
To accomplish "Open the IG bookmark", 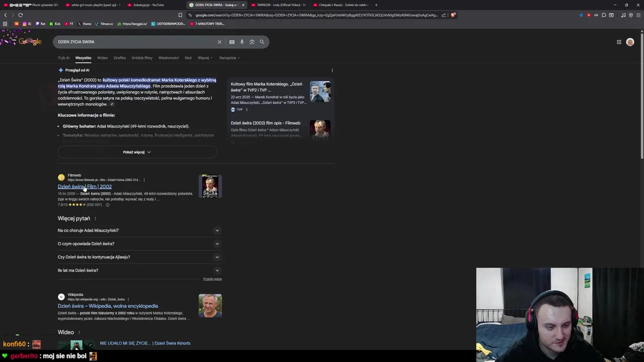I will coord(27,24).
